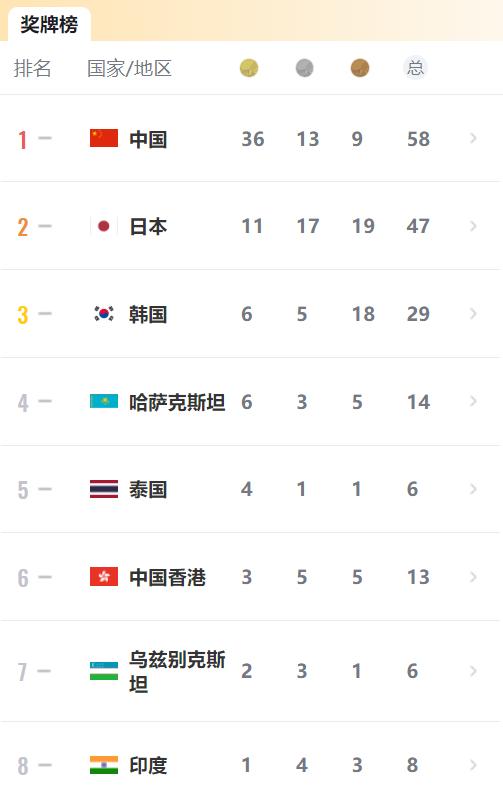Click the India flag icon

point(104,765)
